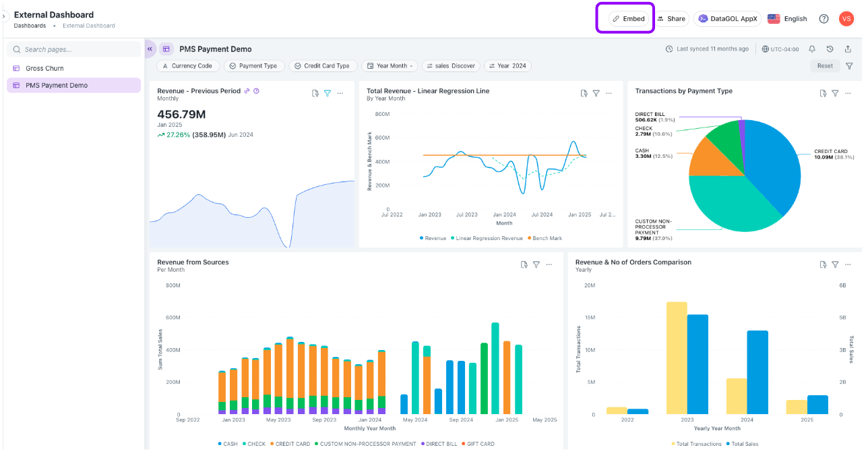Change the UTC-04:00 timezone
This screenshot has height=462, width=868.
(780, 49)
